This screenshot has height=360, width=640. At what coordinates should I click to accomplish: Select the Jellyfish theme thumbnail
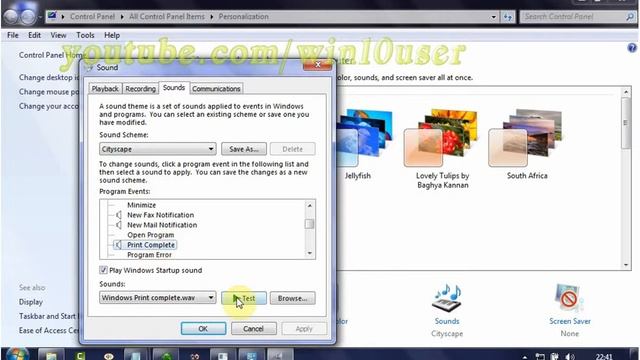[x=363, y=137]
